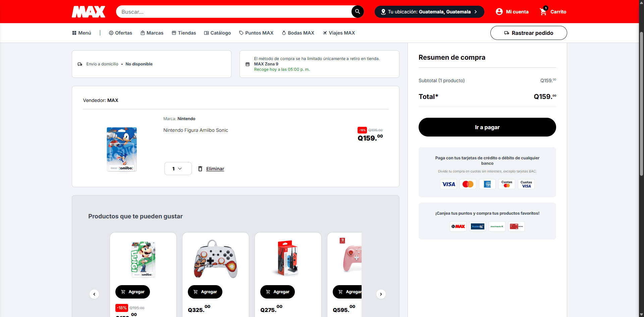Open the Sonic Amiibo product thumbnail

(122, 149)
